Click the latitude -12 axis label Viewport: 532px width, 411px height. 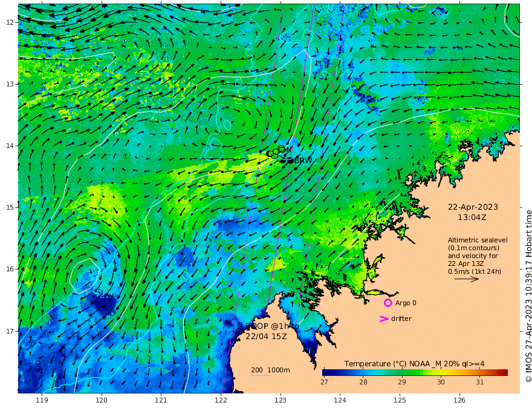click(10, 22)
